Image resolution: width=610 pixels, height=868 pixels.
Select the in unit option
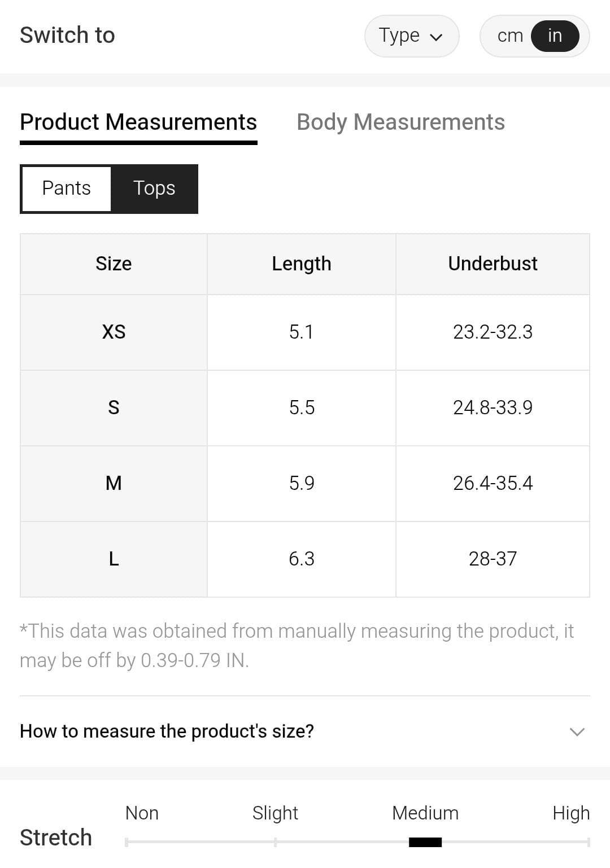pyautogui.click(x=555, y=36)
